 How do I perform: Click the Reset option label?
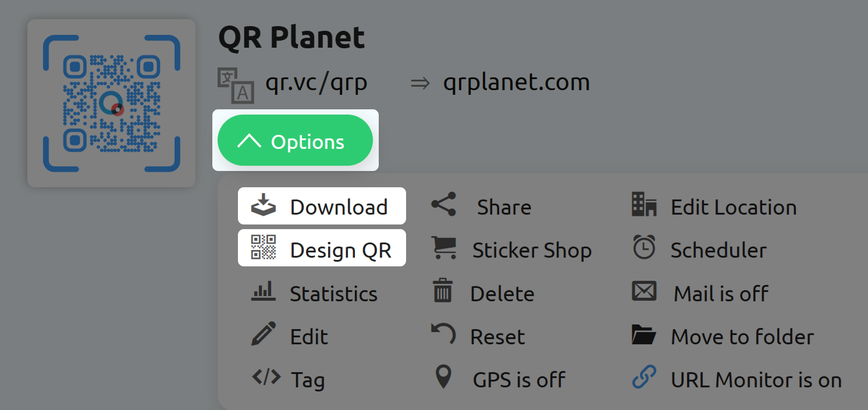pos(498,337)
